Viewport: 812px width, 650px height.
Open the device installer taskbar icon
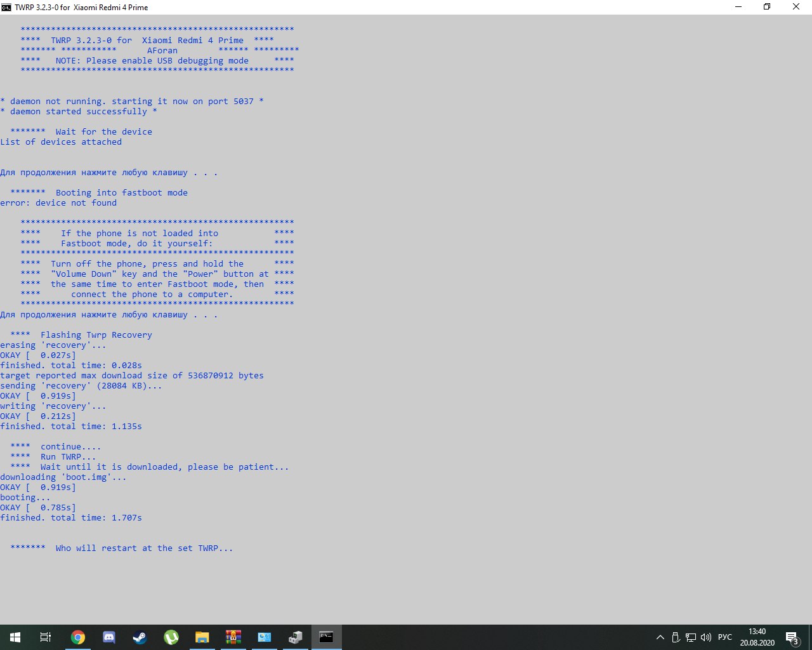click(x=296, y=637)
